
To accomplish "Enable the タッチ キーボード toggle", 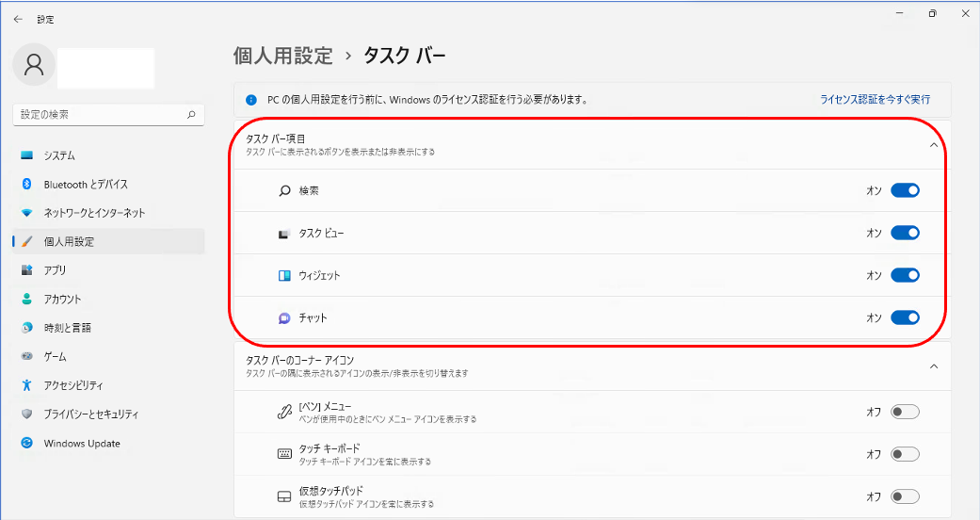I will point(905,454).
